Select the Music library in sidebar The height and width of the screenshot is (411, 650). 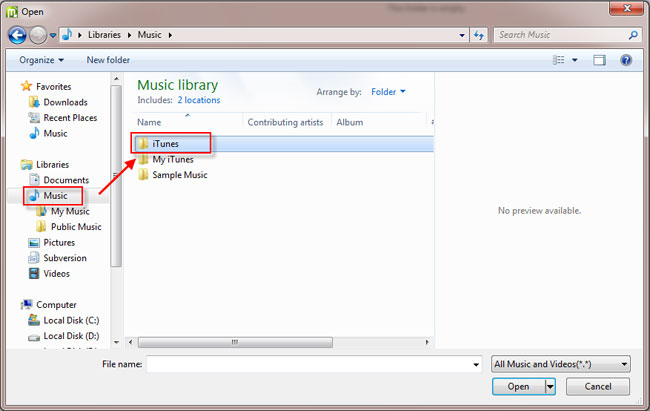[55, 196]
